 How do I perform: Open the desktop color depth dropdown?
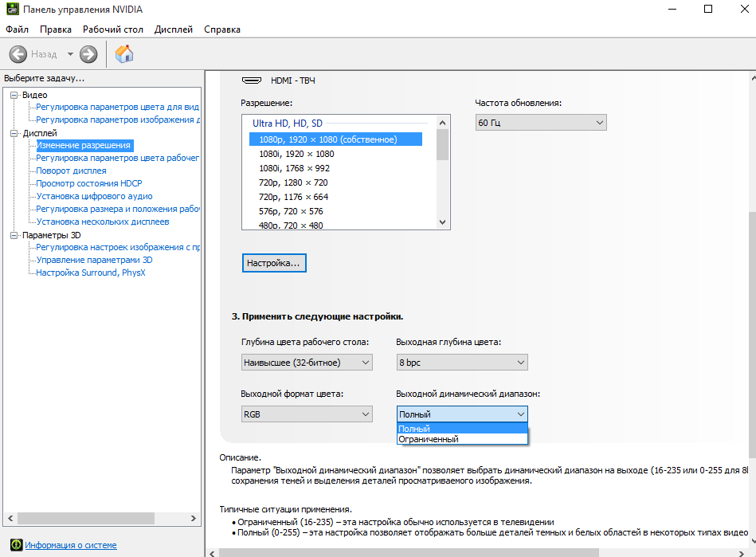307,363
